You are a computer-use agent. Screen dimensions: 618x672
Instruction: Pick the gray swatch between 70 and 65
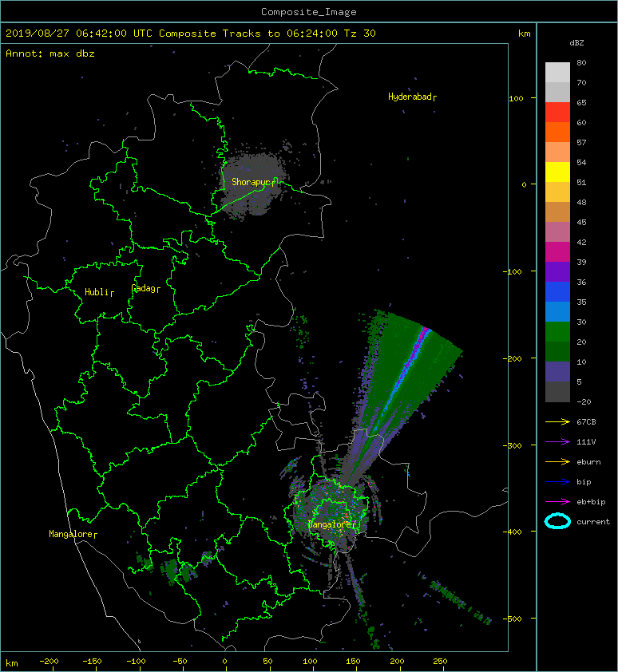(557, 92)
